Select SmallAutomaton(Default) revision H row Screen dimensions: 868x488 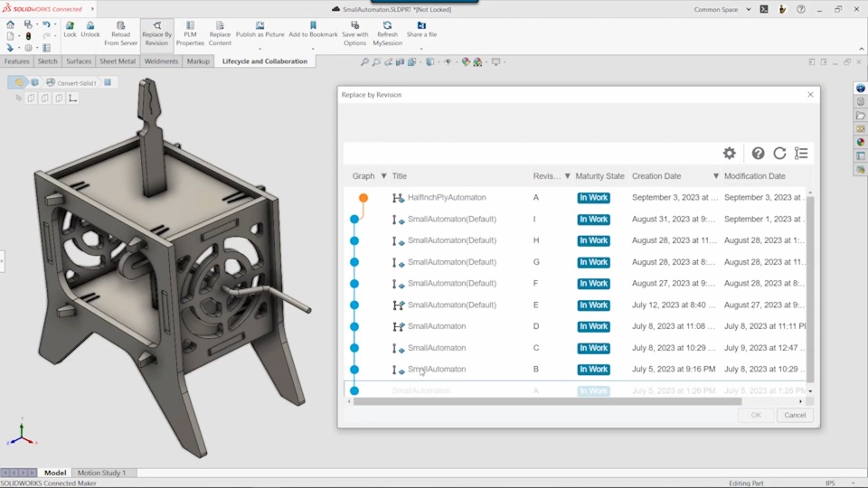coord(575,240)
